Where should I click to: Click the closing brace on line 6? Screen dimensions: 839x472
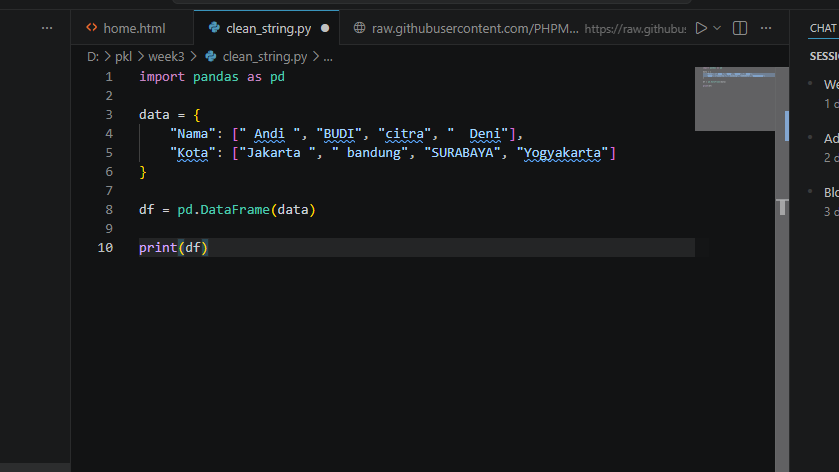coord(143,172)
